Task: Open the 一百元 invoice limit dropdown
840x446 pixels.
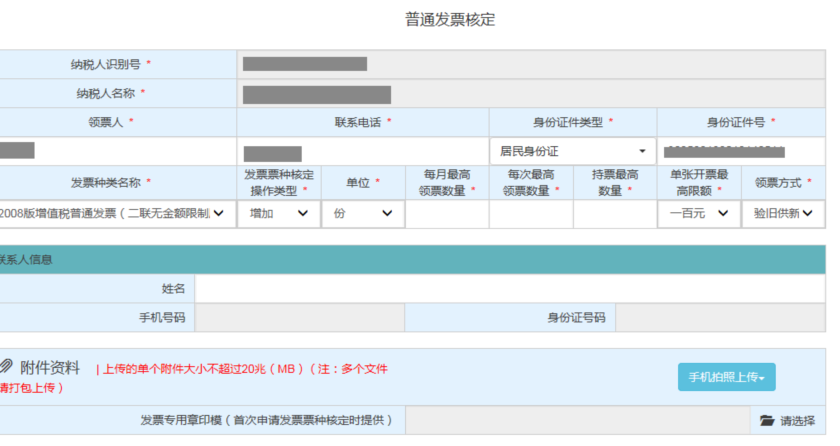Action: pos(698,213)
